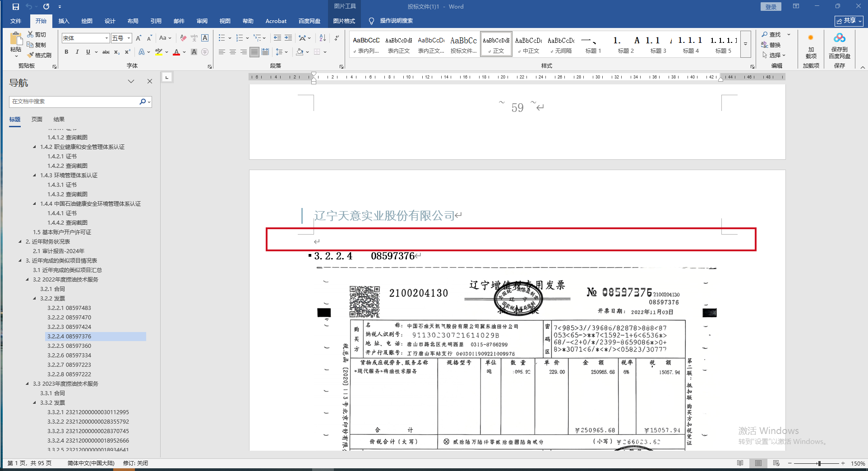Click the Save icon in title bar

tap(16, 7)
